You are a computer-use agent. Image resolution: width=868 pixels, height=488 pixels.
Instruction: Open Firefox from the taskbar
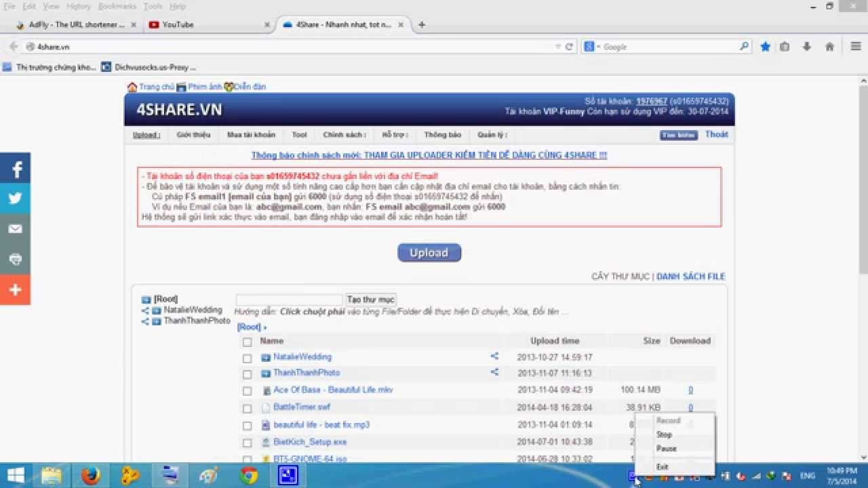pyautogui.click(x=91, y=475)
